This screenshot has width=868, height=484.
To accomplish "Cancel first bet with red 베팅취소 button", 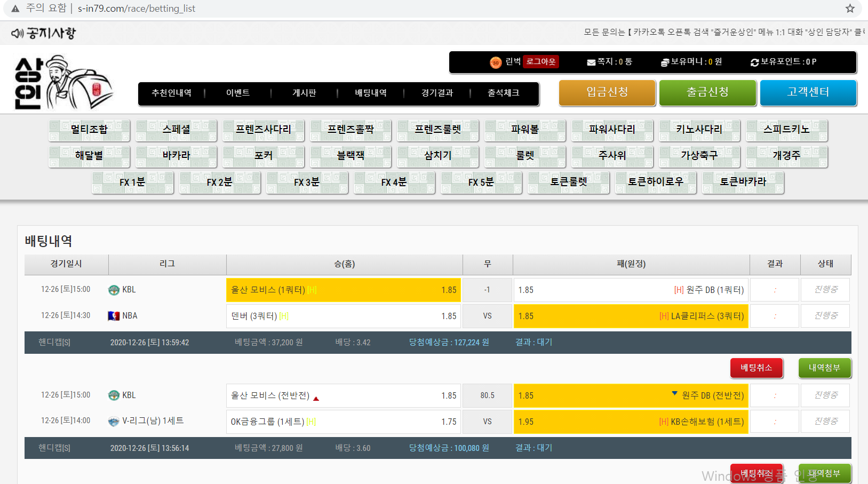I will click(756, 368).
